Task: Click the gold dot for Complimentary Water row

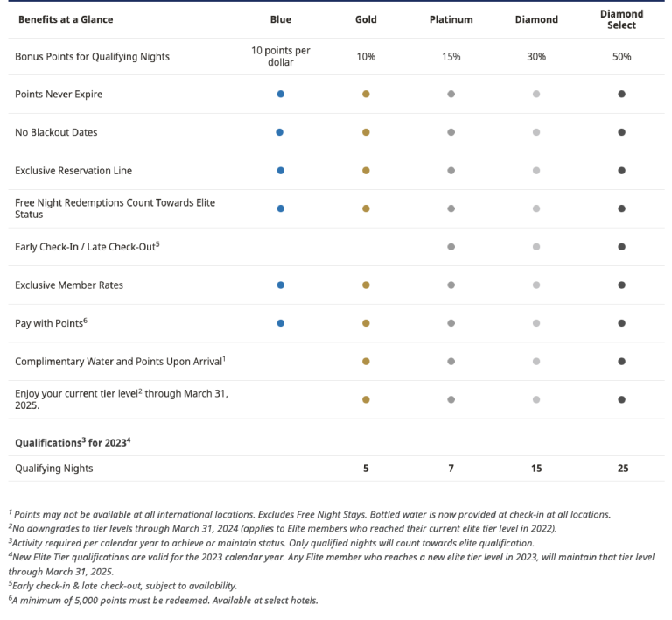Action: click(x=366, y=361)
